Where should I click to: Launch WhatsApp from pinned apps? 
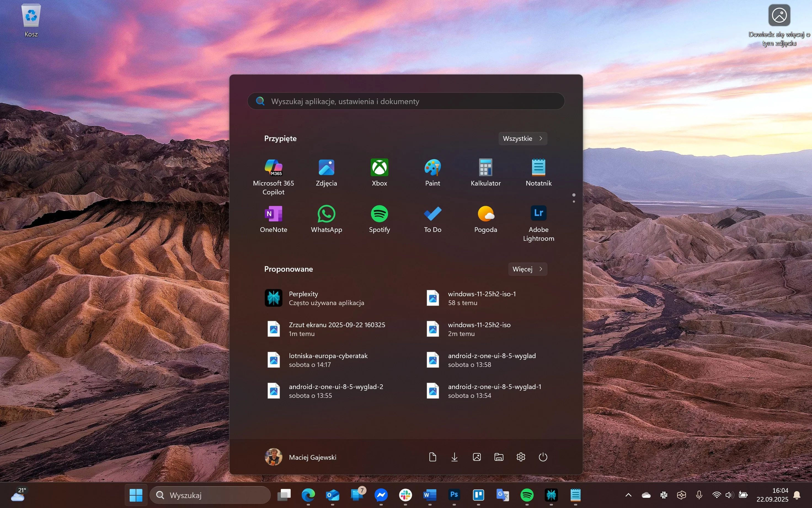[327, 219]
